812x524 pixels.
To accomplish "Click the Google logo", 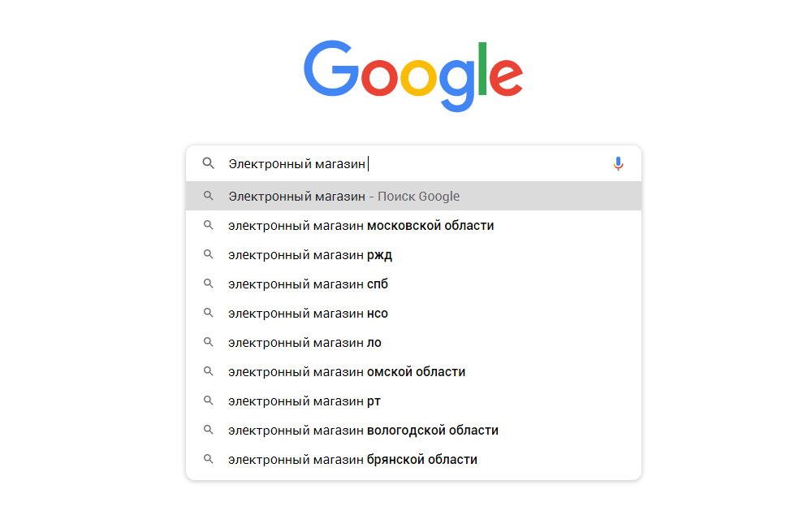I will click(413, 72).
